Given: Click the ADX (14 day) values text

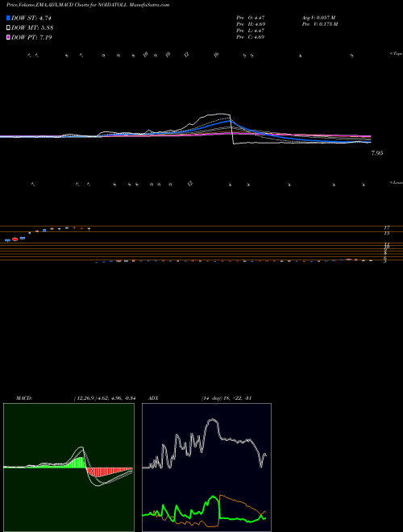Looking at the screenshot, I should (226, 398).
